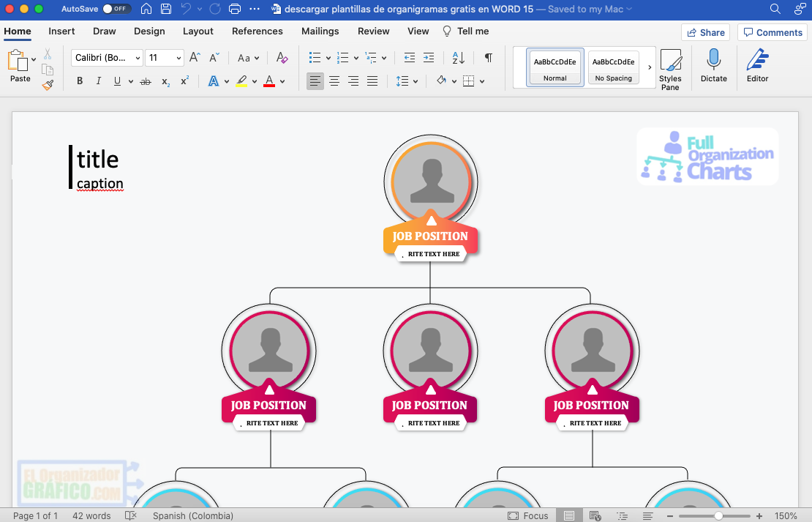Open borders dropdown arrow

(x=482, y=81)
